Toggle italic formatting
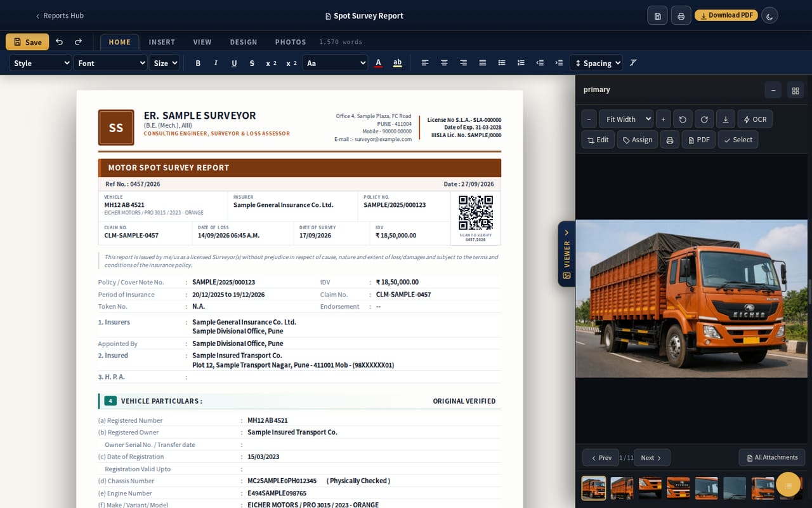 (216, 63)
